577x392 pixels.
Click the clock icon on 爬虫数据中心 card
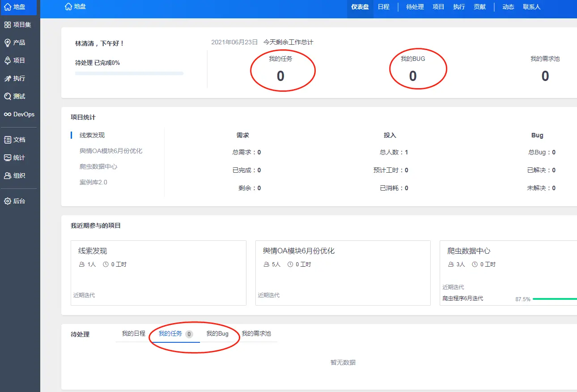click(x=475, y=264)
